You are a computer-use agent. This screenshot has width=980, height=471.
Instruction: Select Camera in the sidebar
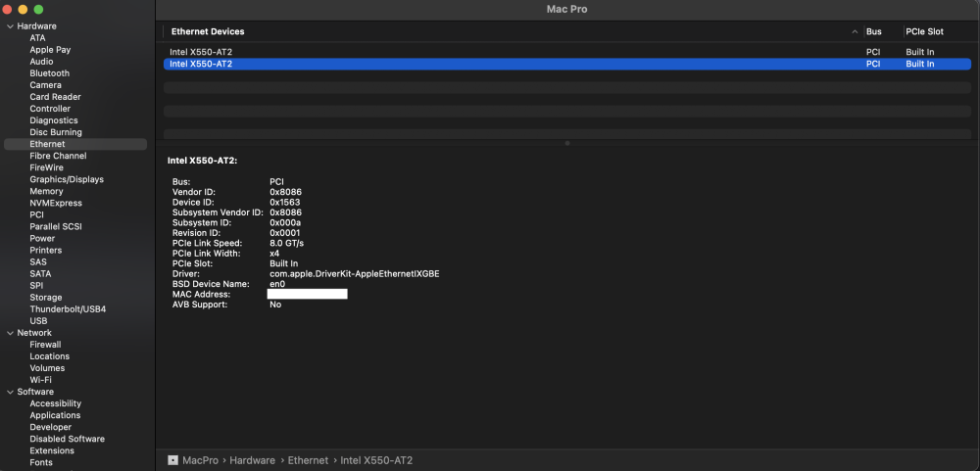point(46,85)
